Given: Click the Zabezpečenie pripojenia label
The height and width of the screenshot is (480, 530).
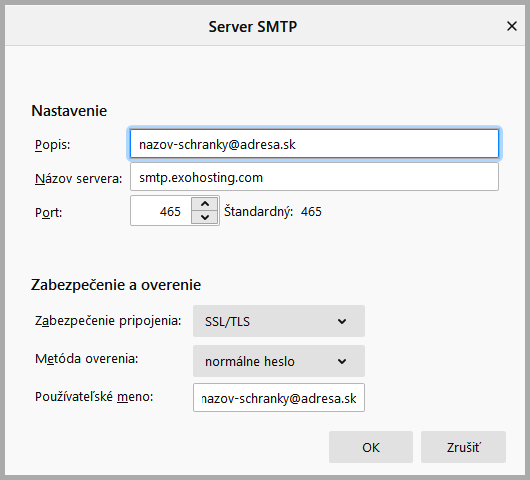Looking at the screenshot, I should [x=108, y=320].
